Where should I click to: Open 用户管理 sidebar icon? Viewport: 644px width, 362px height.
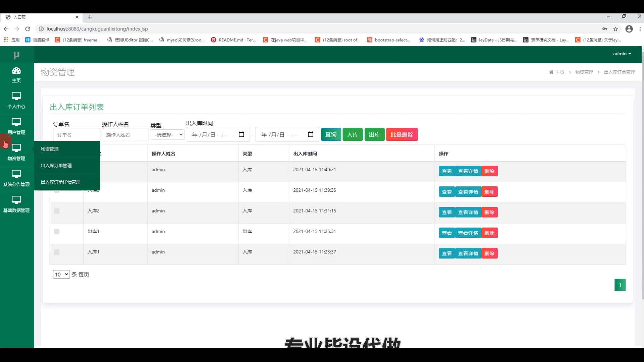16,122
